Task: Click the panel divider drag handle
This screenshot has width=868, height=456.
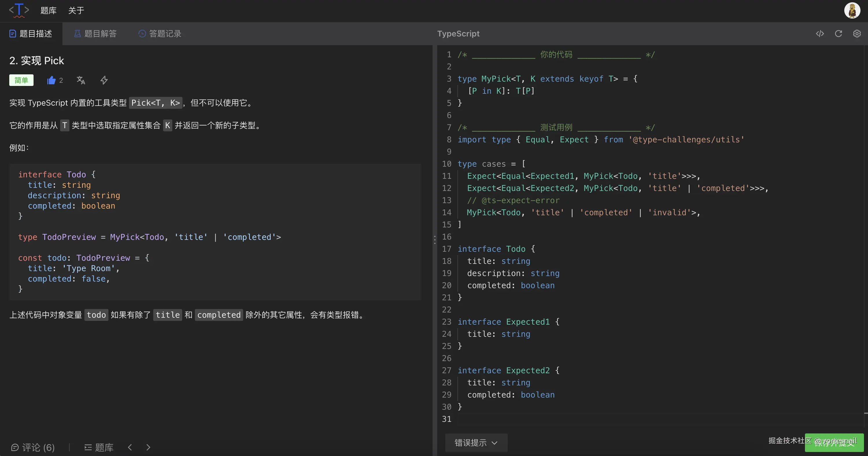Action: point(435,240)
